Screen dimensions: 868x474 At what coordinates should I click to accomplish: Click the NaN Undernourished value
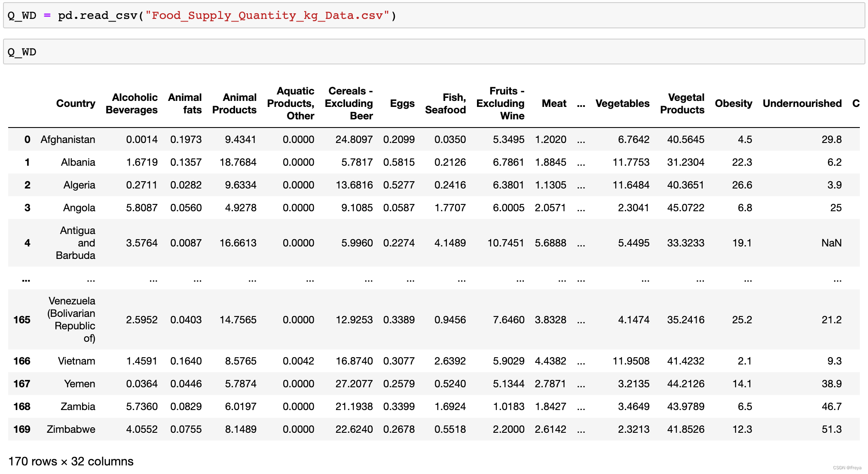coord(831,243)
